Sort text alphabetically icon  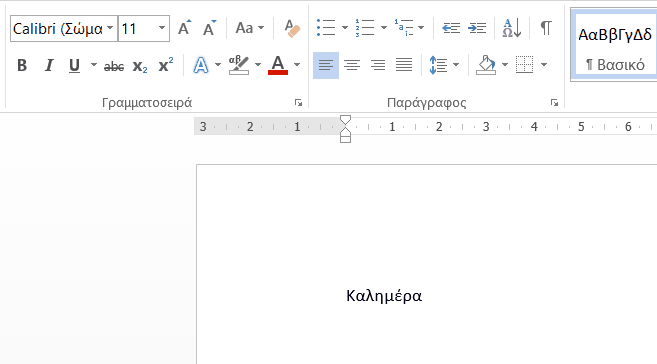(512, 28)
